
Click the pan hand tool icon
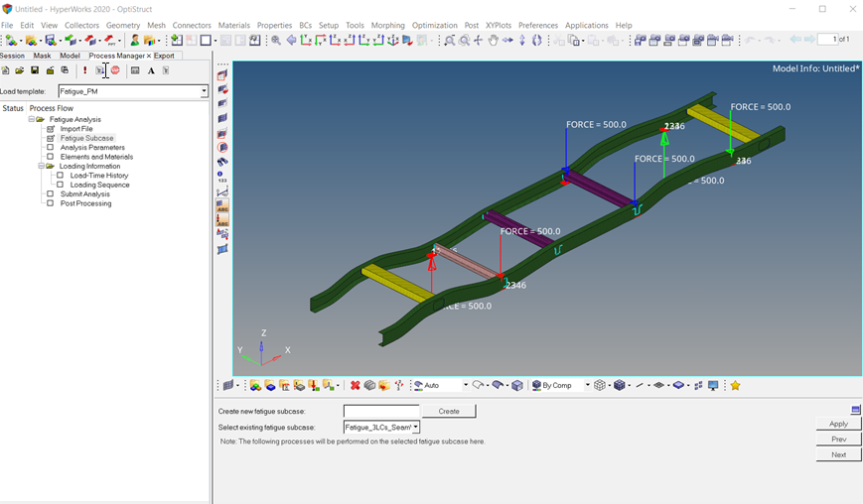[x=493, y=41]
